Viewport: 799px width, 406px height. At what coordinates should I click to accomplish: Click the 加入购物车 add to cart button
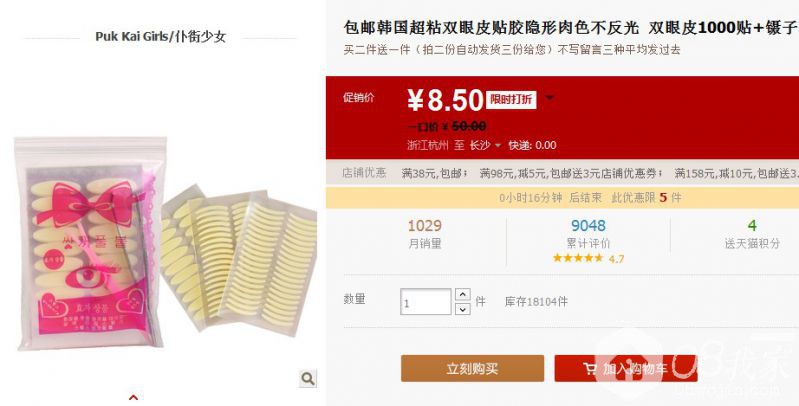tap(626, 368)
